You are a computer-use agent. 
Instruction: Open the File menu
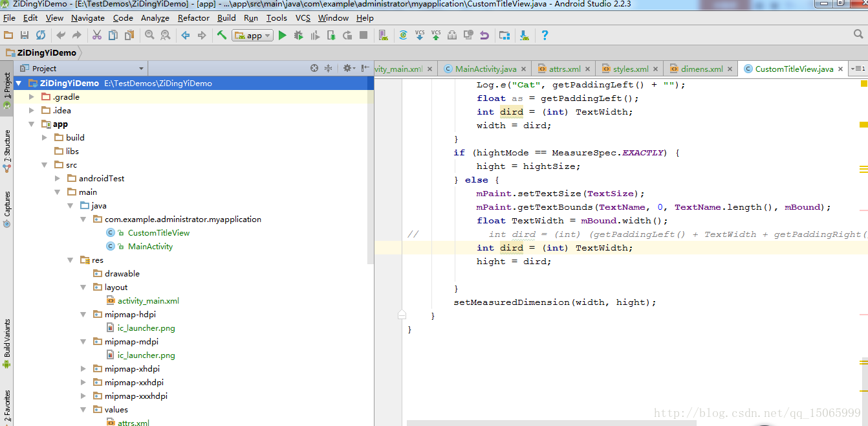pos(9,17)
